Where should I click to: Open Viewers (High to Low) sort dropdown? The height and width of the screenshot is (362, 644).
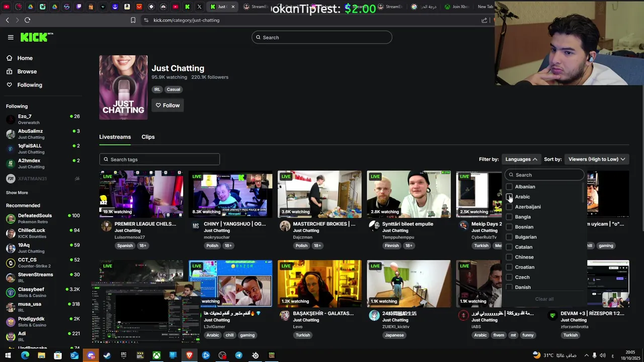(x=597, y=159)
